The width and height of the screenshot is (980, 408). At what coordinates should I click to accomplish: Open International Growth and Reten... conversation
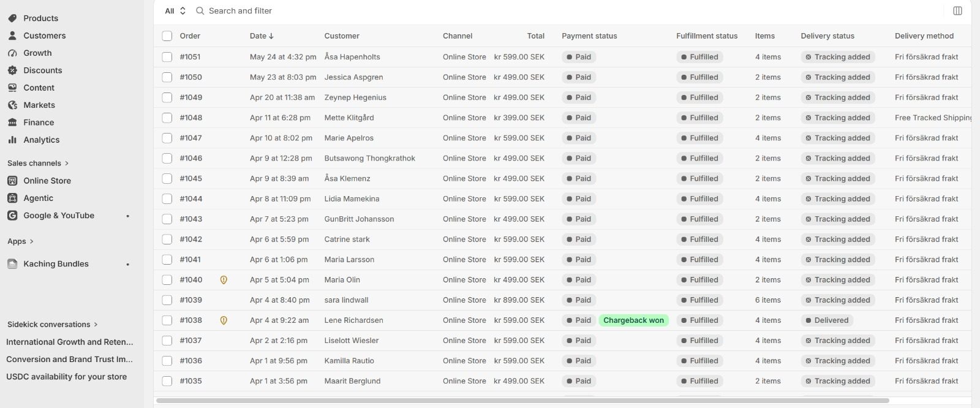(69, 342)
